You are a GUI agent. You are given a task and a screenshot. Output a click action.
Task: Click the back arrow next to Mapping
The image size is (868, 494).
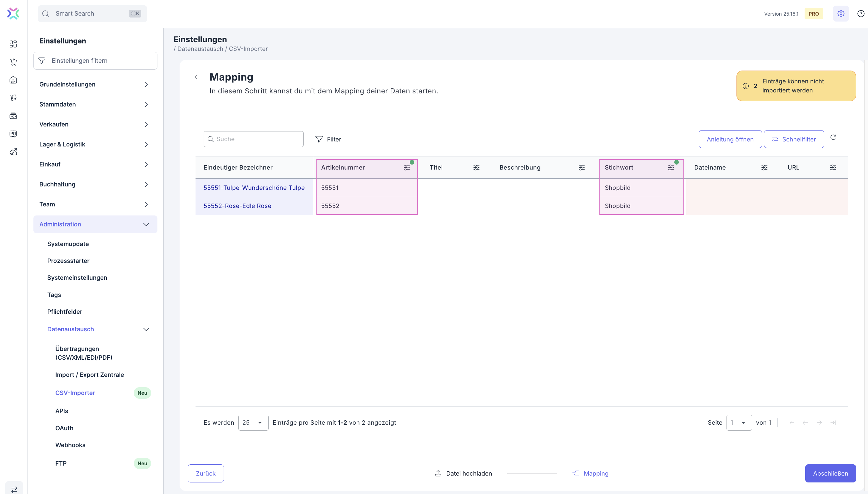coord(196,77)
